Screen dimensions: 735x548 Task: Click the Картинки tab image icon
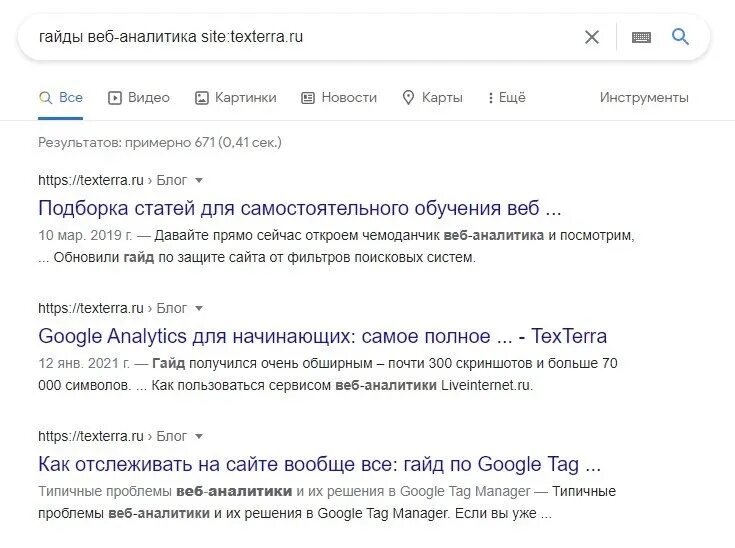[x=202, y=98]
